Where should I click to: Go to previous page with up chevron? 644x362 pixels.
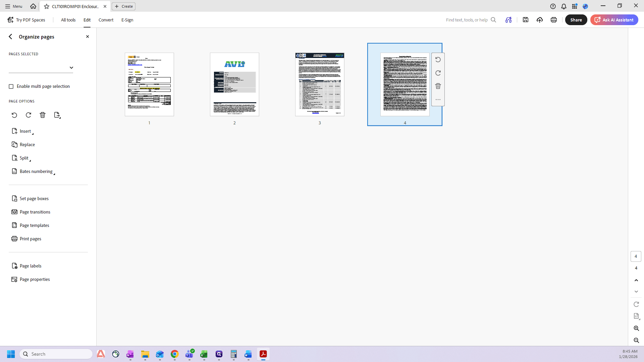636,280
